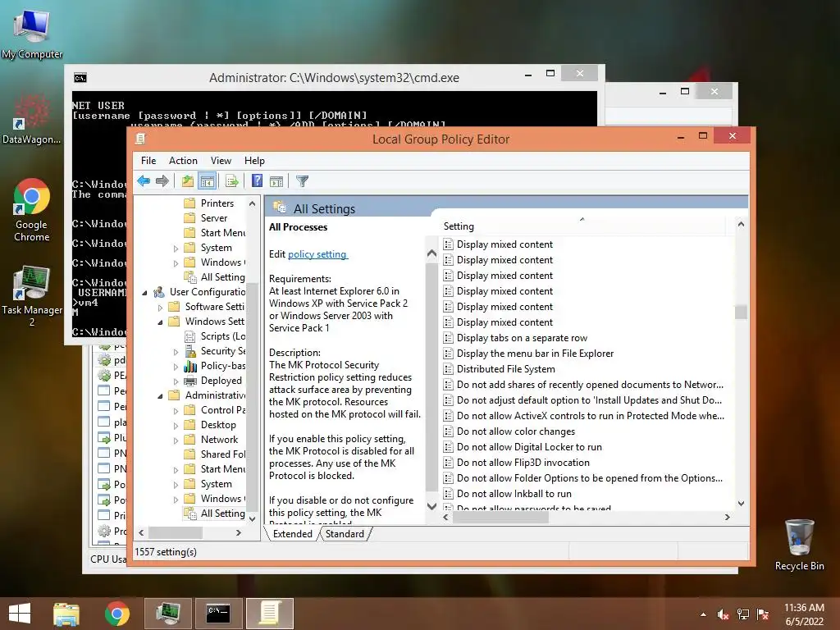840x630 pixels.
Task: Expand the Desktop folder in tree
Action: tap(176, 426)
